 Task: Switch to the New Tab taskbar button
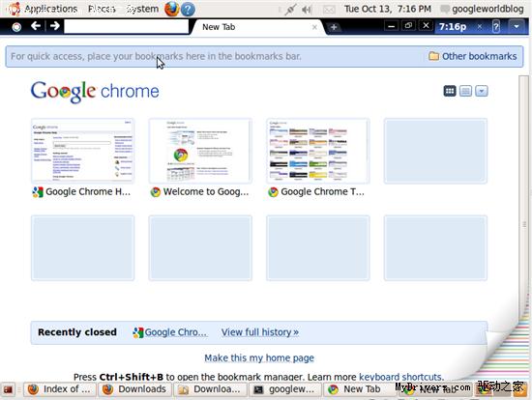click(x=359, y=389)
